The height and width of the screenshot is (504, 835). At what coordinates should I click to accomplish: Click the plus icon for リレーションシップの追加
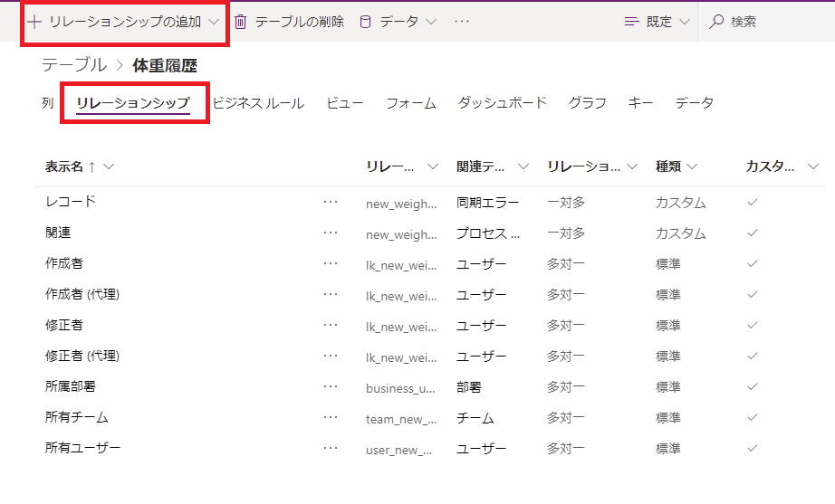pos(34,22)
